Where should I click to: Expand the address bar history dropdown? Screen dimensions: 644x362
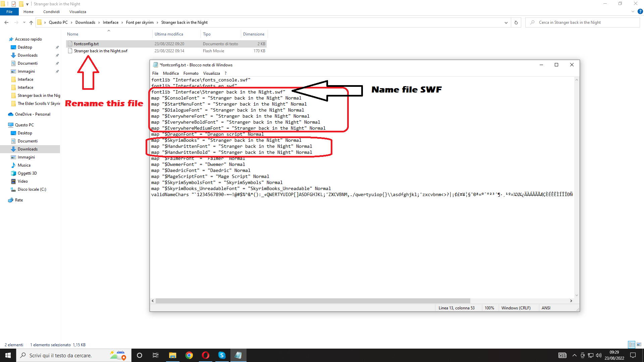click(x=506, y=22)
